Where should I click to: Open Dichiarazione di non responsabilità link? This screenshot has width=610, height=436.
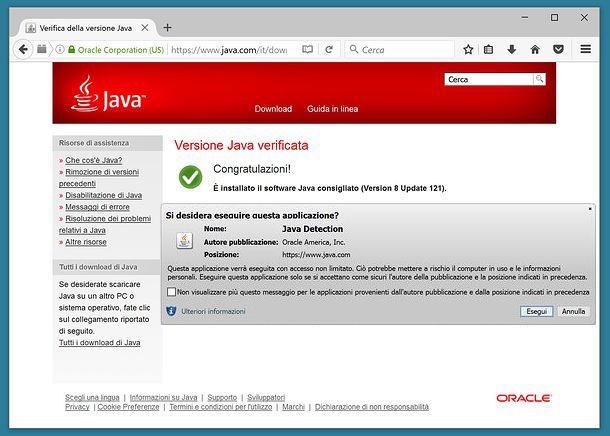pos(372,407)
